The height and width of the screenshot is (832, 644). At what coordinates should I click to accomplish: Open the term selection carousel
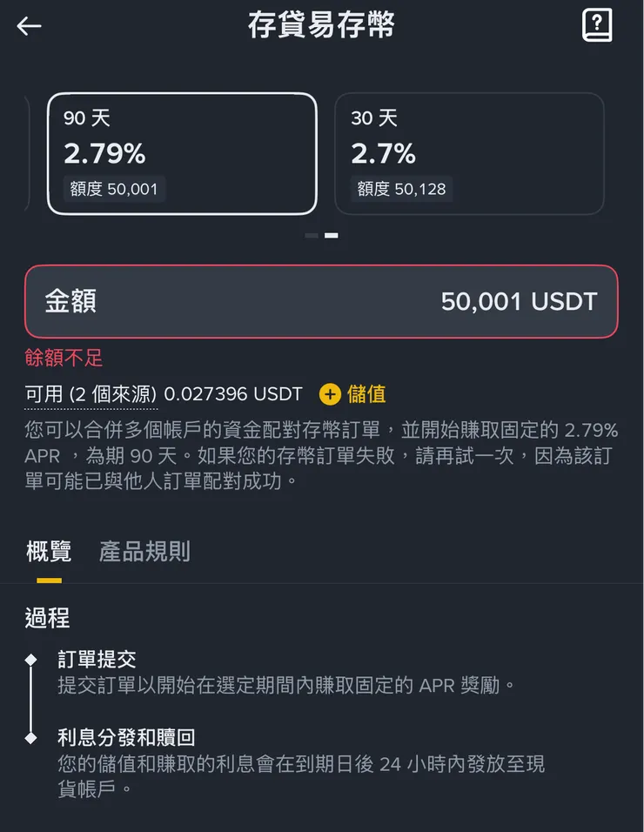click(322, 153)
